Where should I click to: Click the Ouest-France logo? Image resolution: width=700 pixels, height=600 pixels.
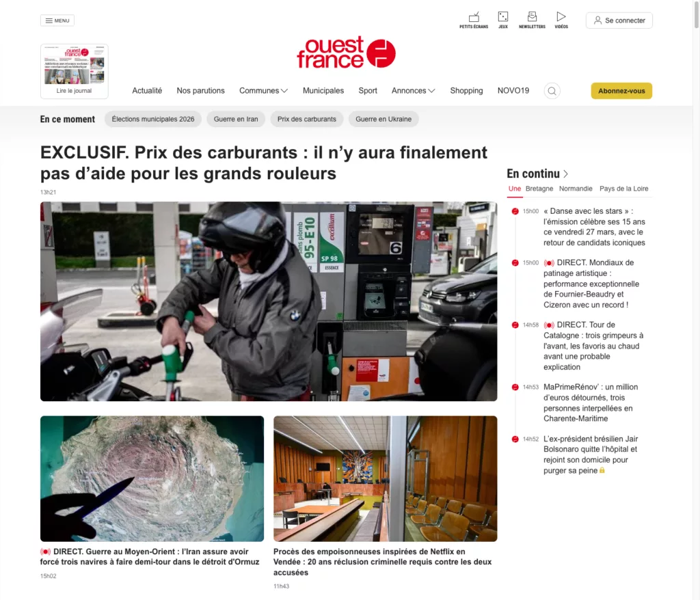click(347, 52)
